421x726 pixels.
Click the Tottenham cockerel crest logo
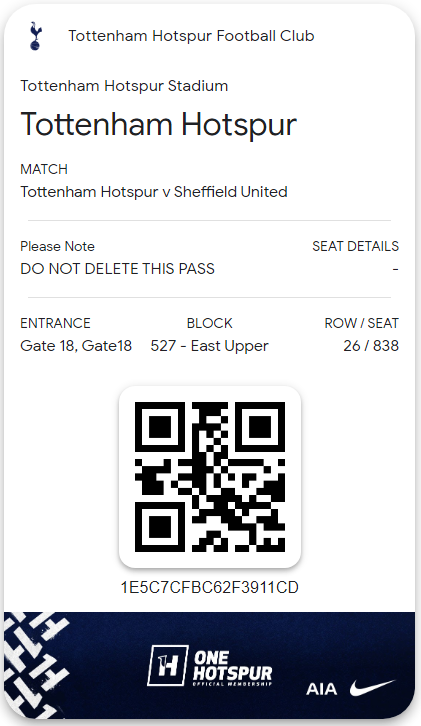[x=35, y=36]
